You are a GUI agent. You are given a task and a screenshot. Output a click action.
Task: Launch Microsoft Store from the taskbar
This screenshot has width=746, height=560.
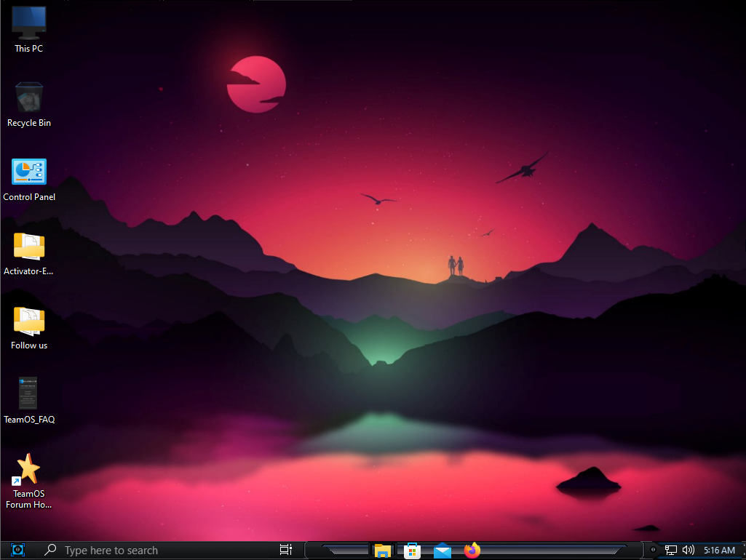pyautogui.click(x=412, y=551)
